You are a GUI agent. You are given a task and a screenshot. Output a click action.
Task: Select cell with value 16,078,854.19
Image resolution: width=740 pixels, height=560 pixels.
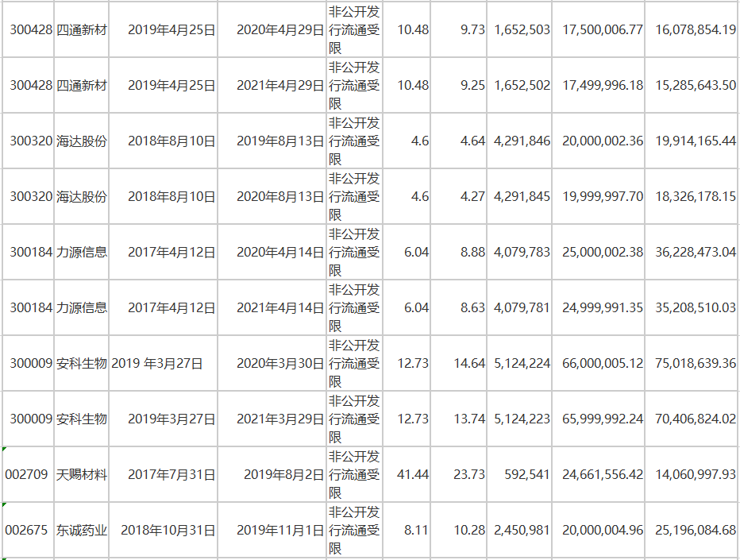692,29
